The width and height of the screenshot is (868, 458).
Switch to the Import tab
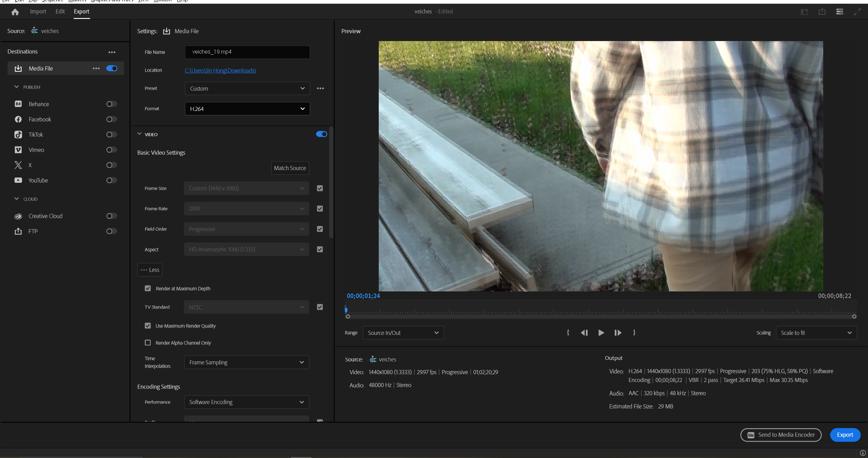[x=38, y=11]
